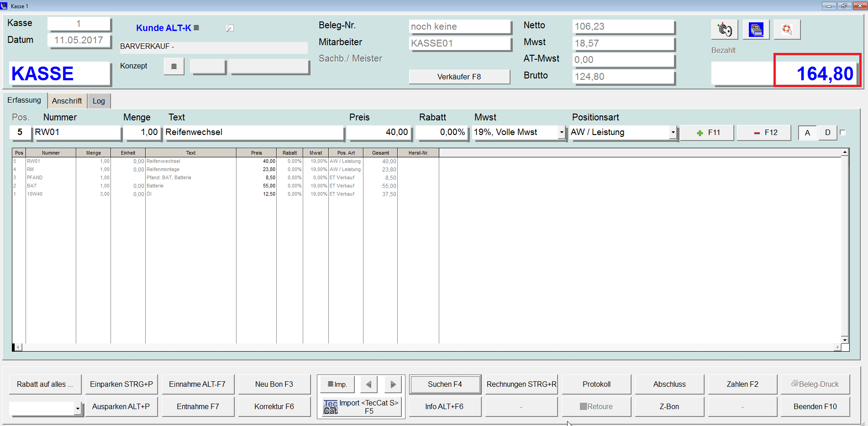Add position with green plus F11
Image resolution: width=868 pixels, height=426 pixels.
click(x=707, y=133)
